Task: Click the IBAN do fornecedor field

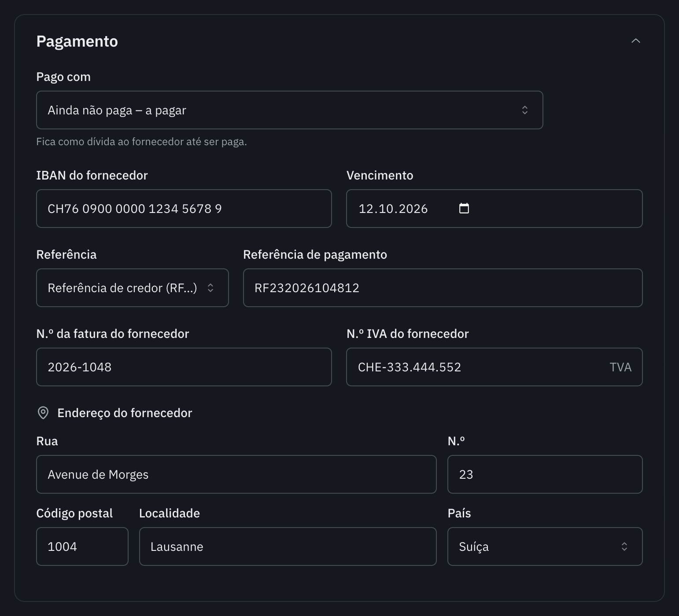Action: pos(184,209)
